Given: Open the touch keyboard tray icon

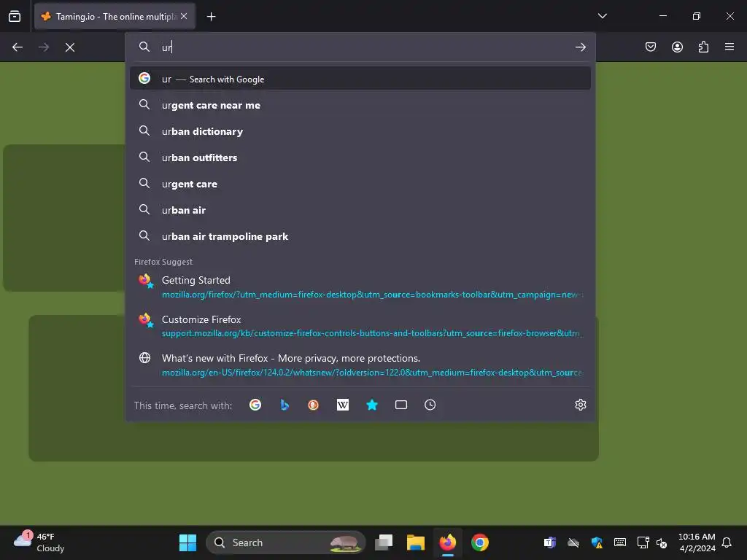Looking at the screenshot, I should point(620,542).
